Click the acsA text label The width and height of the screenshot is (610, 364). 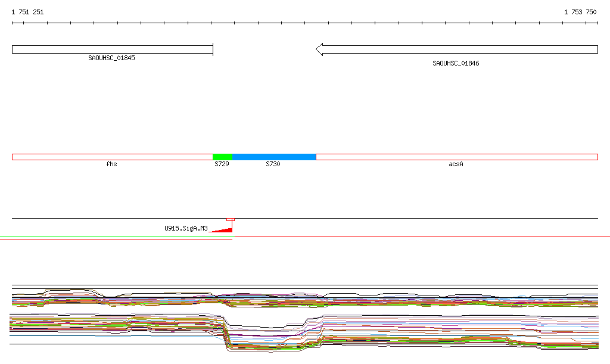(x=456, y=164)
